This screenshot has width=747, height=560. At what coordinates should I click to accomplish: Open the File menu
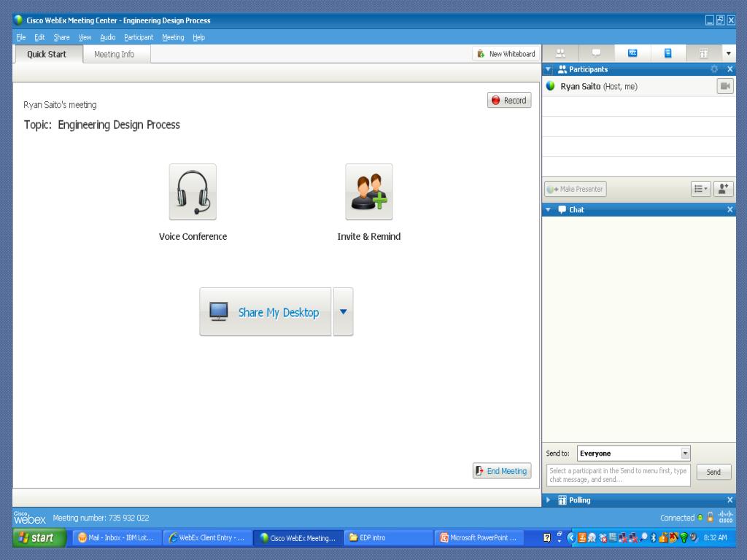click(21, 37)
